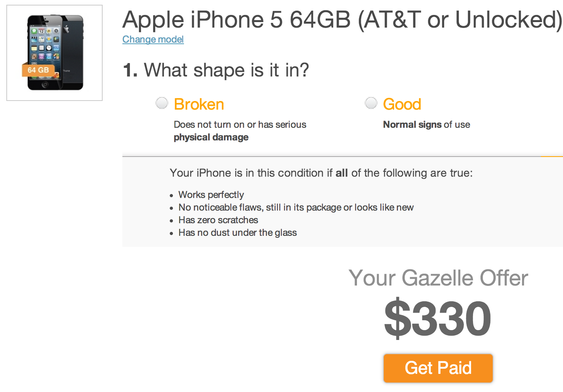Screen dimensions: 563x392
Task: Click the "Change model" link
Action: coord(153,39)
